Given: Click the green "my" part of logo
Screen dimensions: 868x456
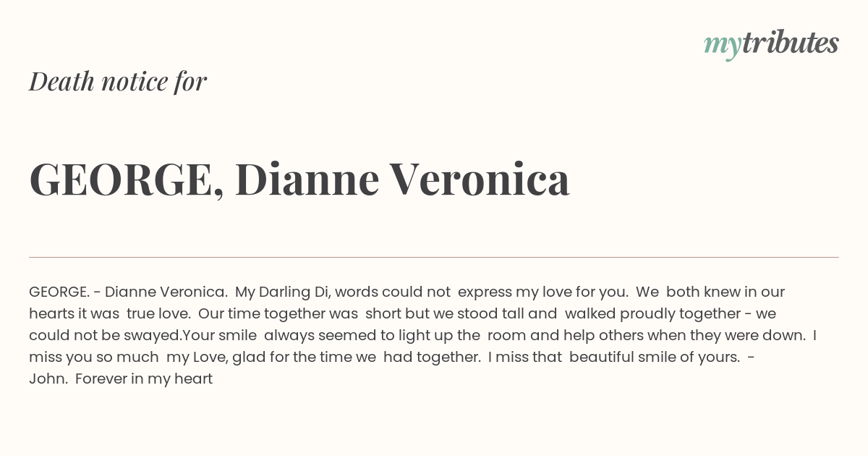Looking at the screenshot, I should coord(723,46).
